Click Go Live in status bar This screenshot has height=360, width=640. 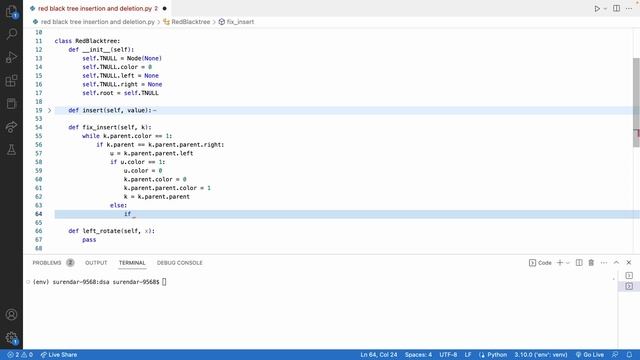(x=589, y=355)
